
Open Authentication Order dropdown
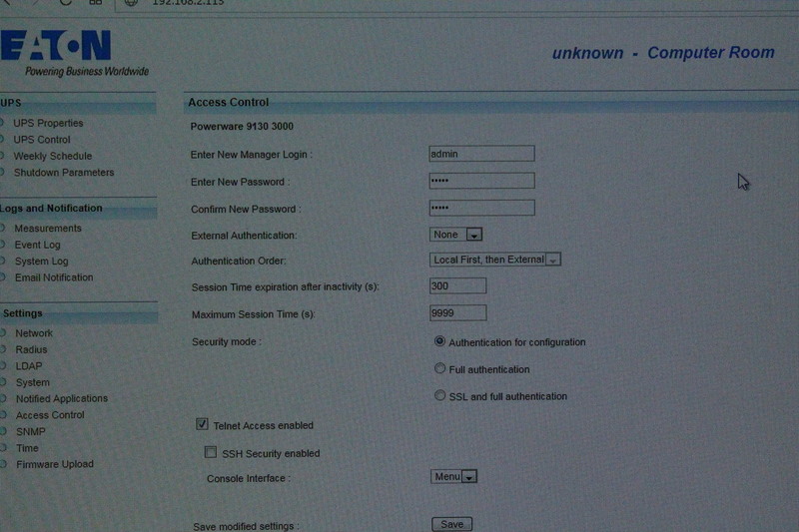494,260
